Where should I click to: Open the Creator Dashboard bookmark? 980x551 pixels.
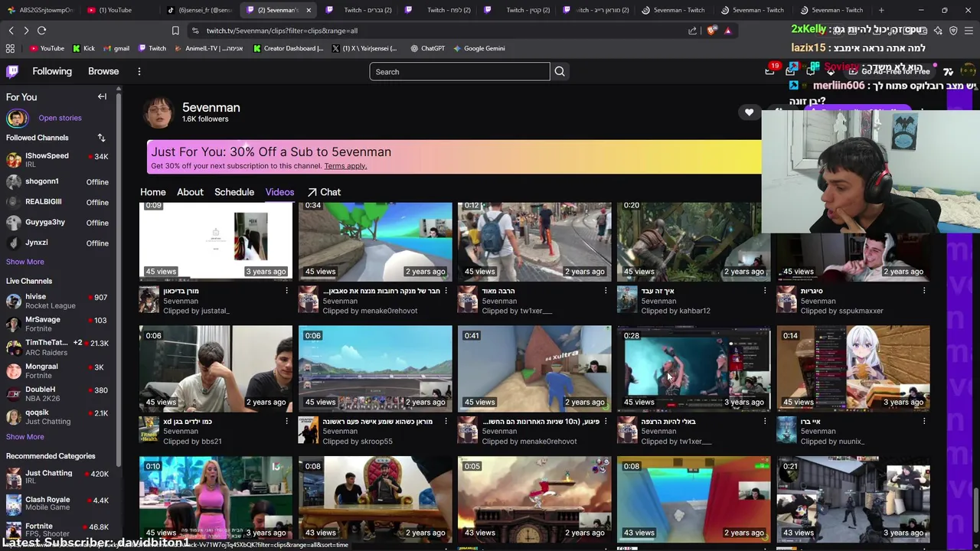(288, 48)
